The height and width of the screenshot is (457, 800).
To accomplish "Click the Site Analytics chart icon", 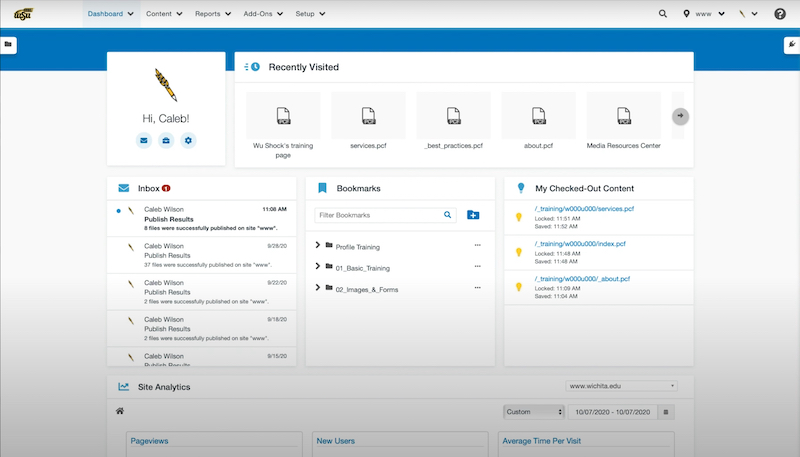I will (x=123, y=387).
